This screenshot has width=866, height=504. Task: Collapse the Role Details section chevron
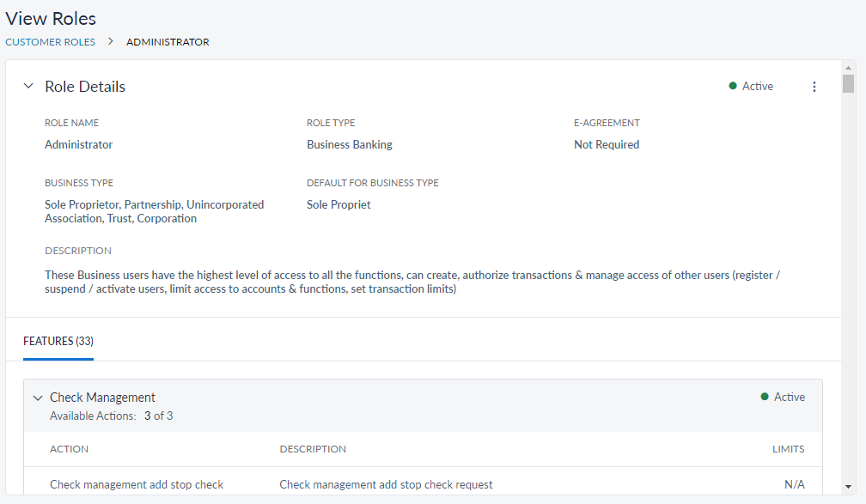point(28,87)
